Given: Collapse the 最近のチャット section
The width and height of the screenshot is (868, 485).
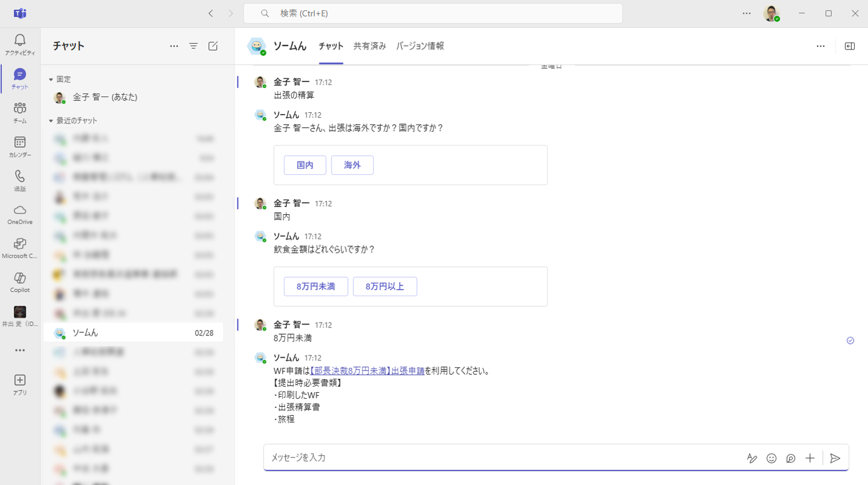Looking at the screenshot, I should point(51,121).
